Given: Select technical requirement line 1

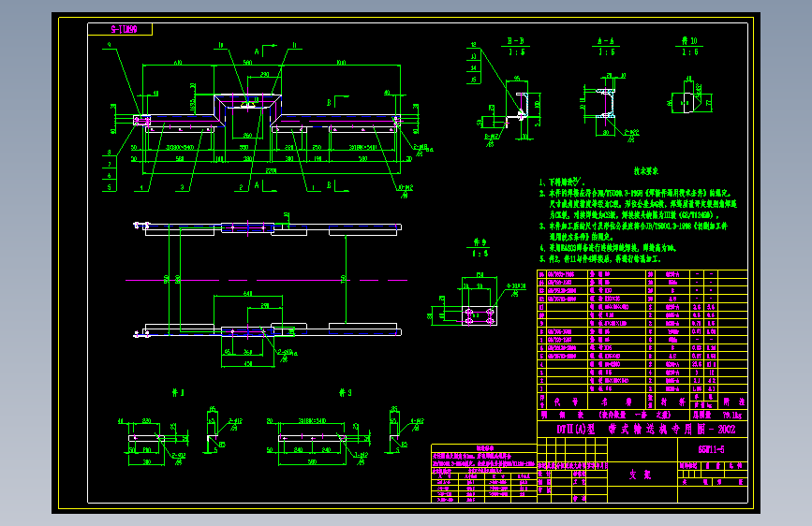Looking at the screenshot, I should (x=562, y=183).
